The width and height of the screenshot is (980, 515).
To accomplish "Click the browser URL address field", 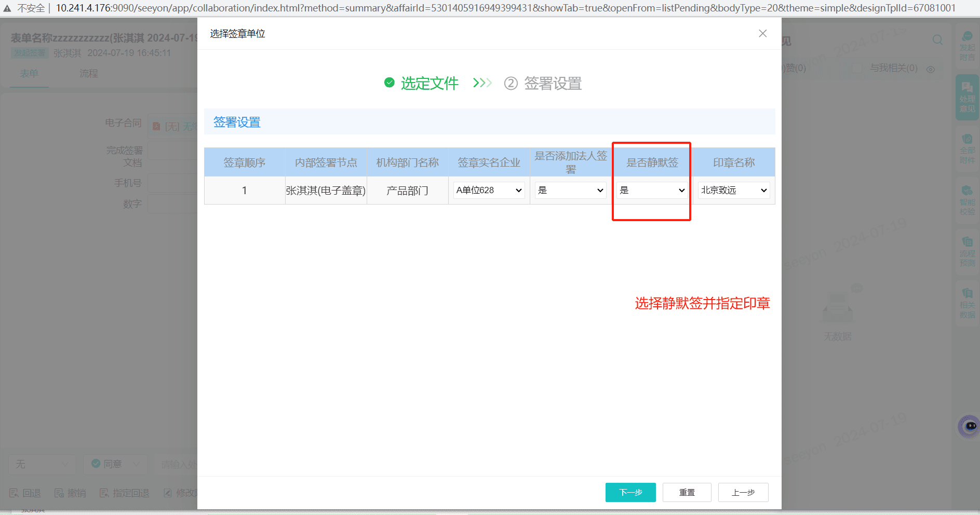I will coord(505,8).
